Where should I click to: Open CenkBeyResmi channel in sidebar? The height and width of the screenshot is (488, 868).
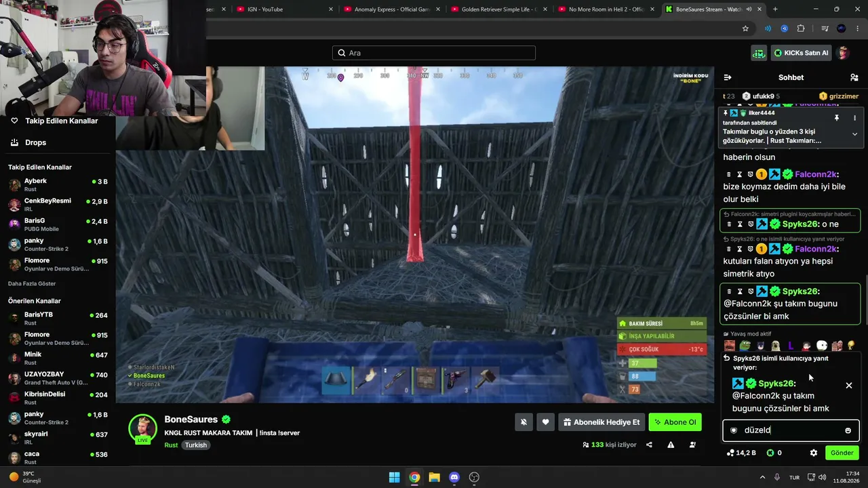58,205
